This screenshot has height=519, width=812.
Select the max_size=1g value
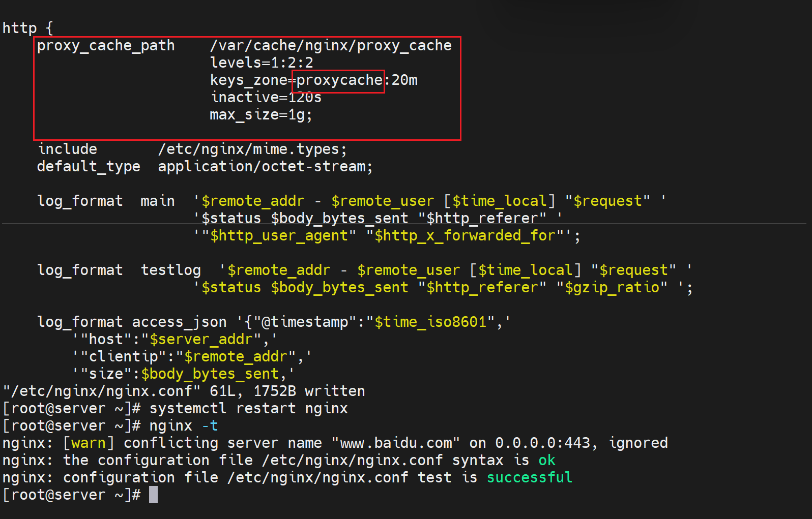point(260,115)
